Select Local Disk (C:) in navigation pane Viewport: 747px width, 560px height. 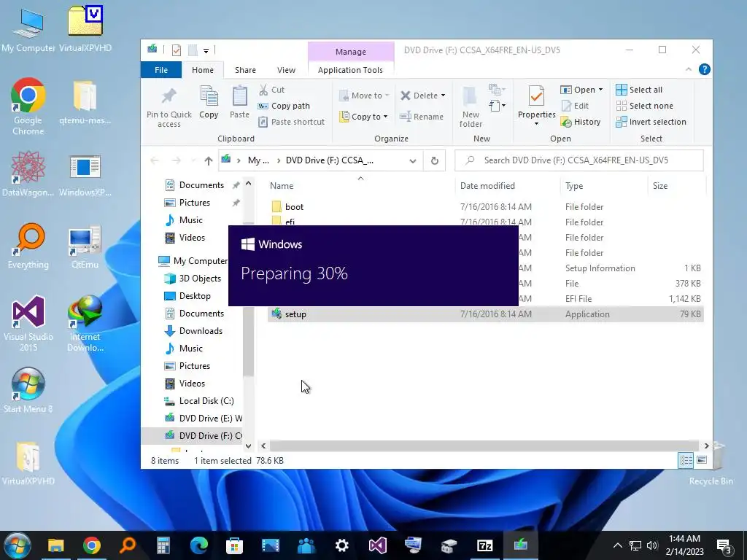click(206, 401)
